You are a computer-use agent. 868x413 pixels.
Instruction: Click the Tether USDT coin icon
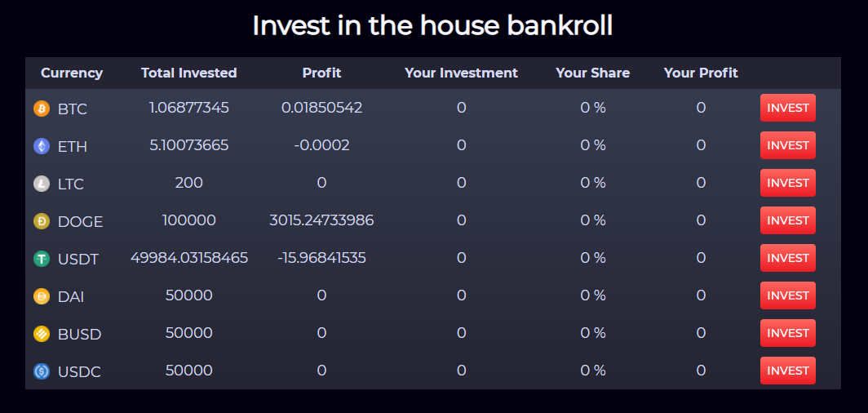pos(42,259)
